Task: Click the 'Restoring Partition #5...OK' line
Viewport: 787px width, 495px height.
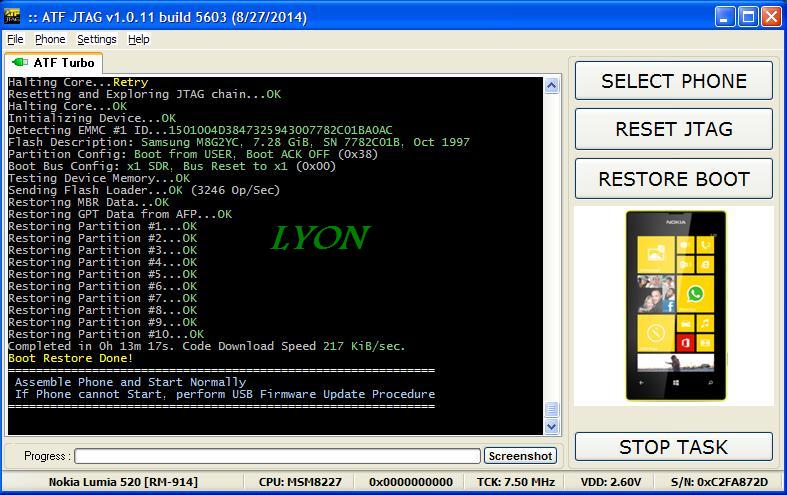Action: tap(103, 274)
